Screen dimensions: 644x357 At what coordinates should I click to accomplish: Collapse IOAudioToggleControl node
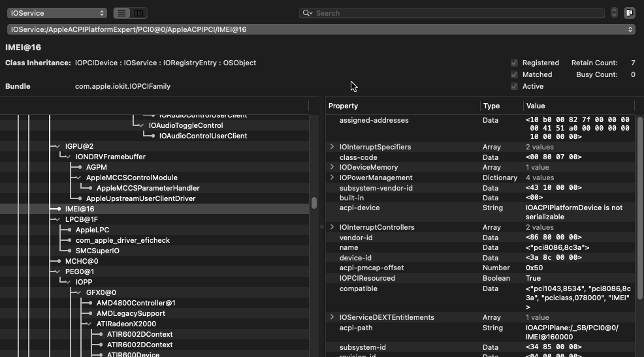(142, 125)
